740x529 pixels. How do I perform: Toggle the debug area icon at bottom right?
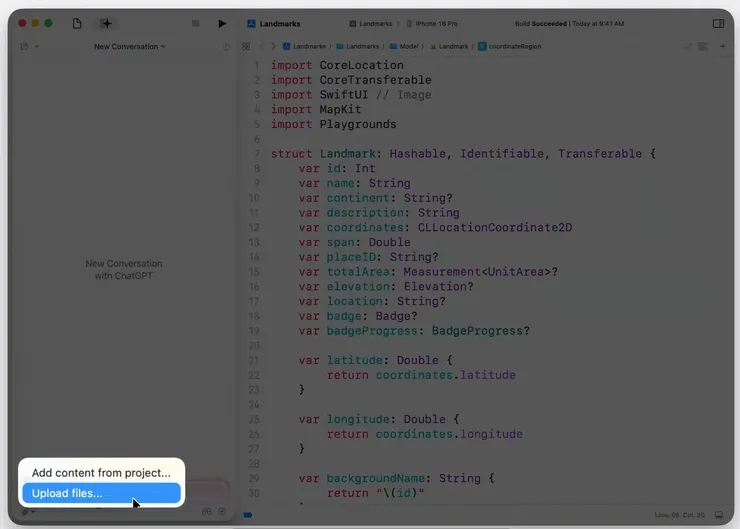[x=719, y=515]
